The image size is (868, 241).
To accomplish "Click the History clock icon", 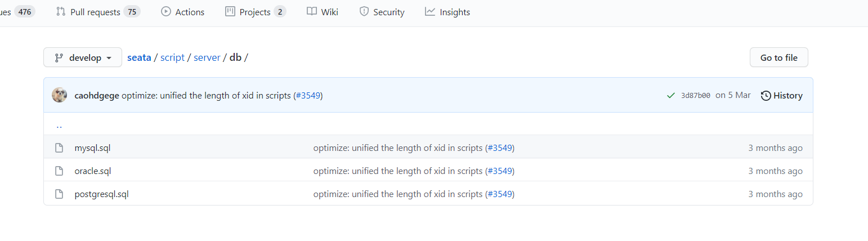I will [766, 96].
